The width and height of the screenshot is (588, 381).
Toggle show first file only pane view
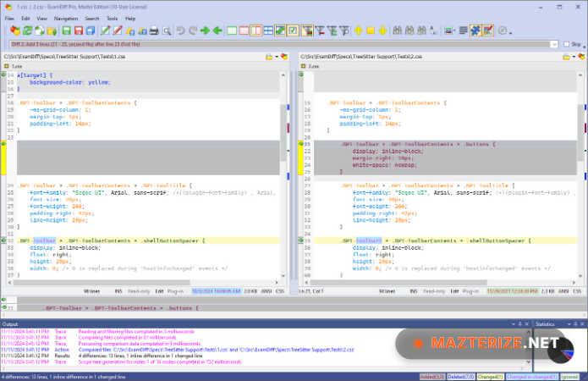coord(232,30)
